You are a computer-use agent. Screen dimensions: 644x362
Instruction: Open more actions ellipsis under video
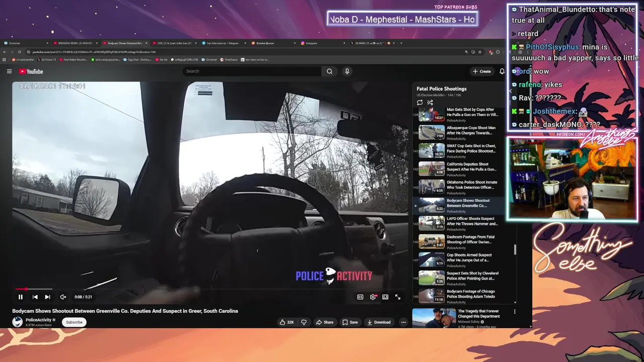coord(403,322)
